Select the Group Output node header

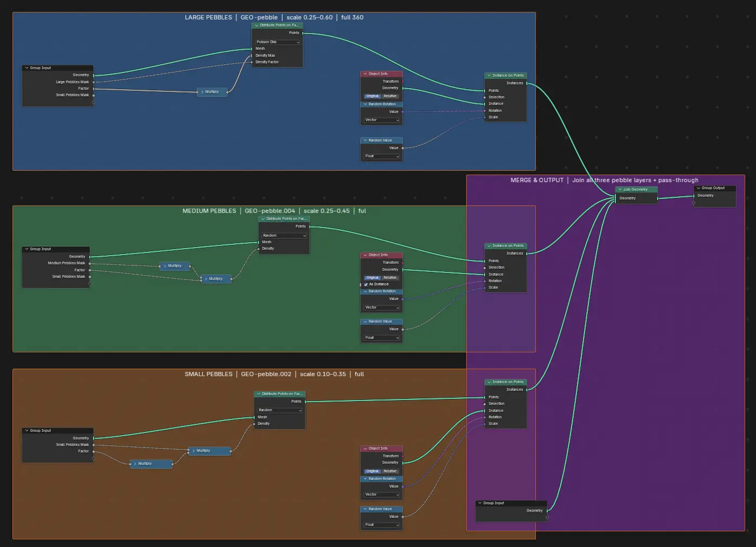click(x=715, y=188)
